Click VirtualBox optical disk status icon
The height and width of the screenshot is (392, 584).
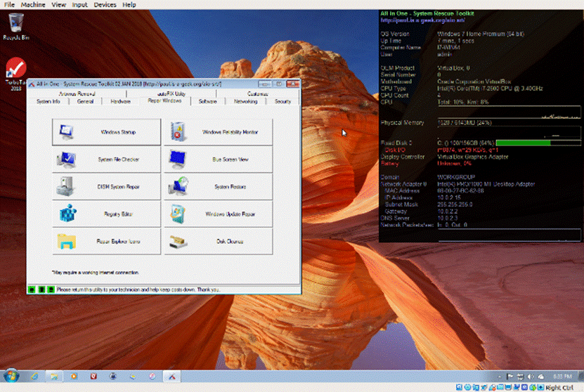(468, 388)
